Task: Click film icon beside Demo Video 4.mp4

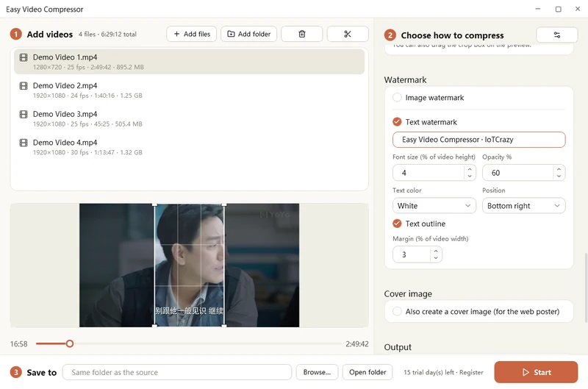Action: (24, 143)
